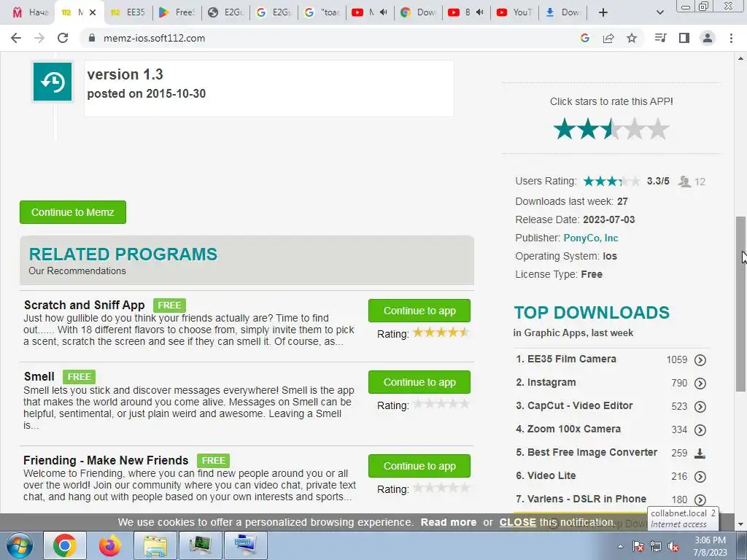The image size is (747, 560).
Task: Open Instagram entry arrow icon
Action: pos(700,384)
